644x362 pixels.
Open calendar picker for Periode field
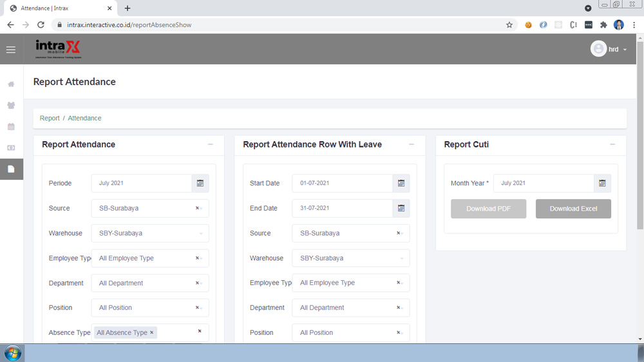click(200, 184)
